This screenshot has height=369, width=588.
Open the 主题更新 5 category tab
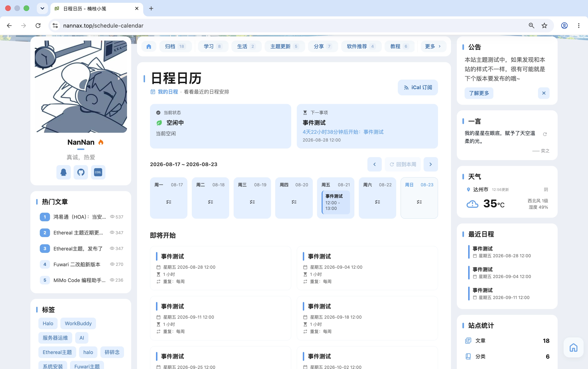pos(284,46)
